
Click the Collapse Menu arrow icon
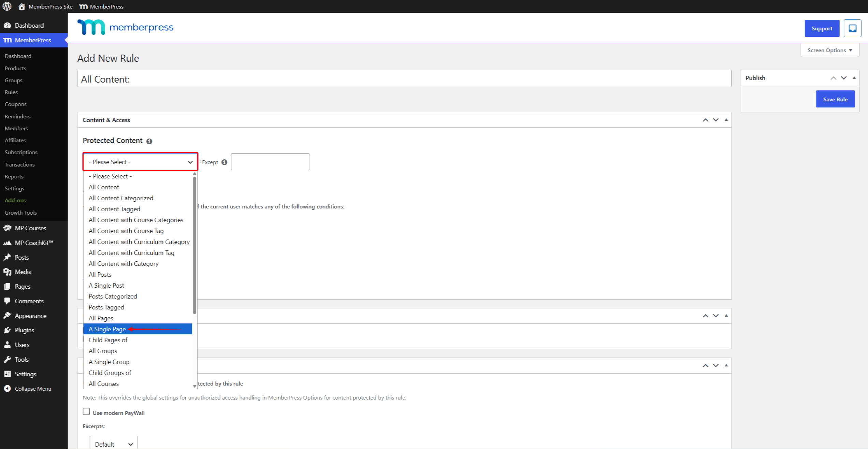[x=7, y=389]
